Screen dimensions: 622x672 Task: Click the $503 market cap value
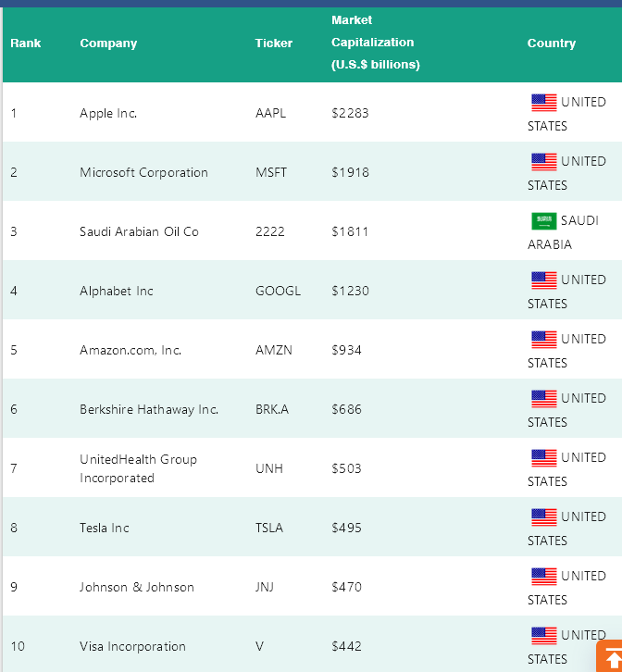click(346, 468)
